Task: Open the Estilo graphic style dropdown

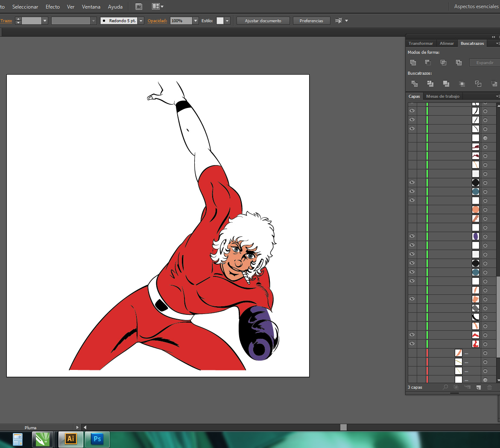Action: (227, 21)
